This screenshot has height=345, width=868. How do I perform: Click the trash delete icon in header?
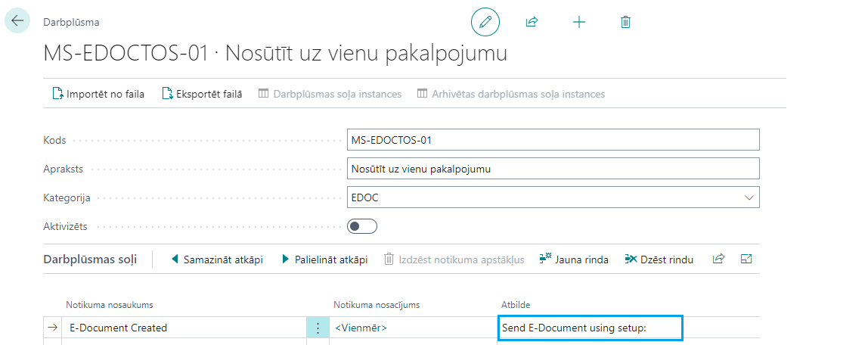pyautogui.click(x=625, y=22)
